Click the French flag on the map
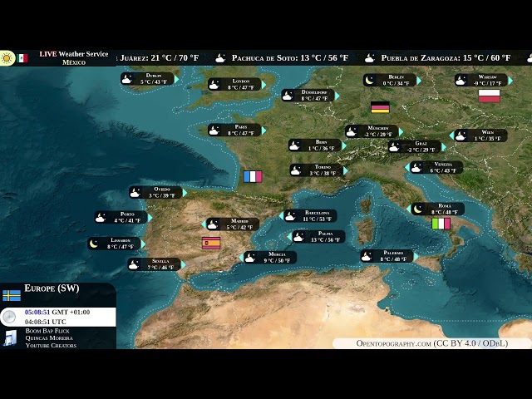Viewport: 532px width, 399px height. pyautogui.click(x=253, y=177)
